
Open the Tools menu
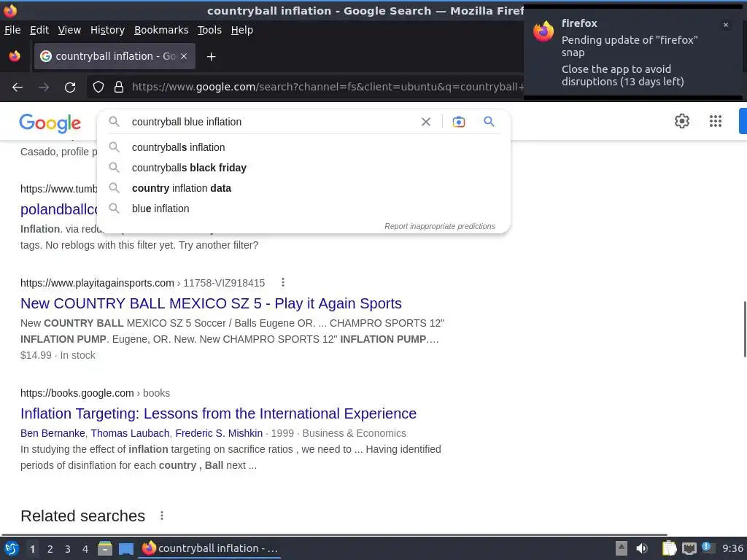(209, 30)
